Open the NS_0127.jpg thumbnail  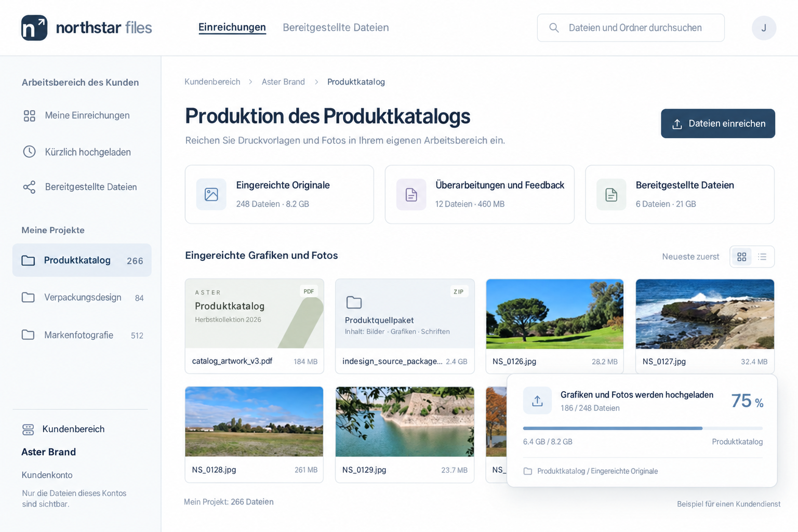[705, 314]
